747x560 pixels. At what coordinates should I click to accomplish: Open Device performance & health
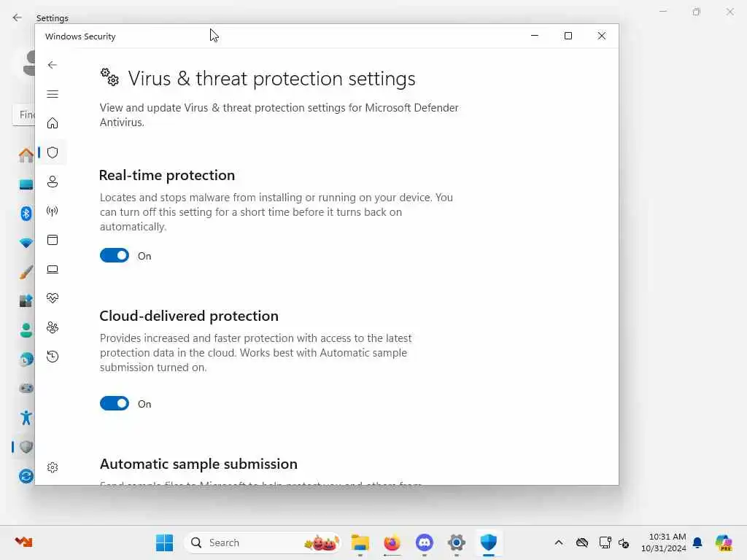pyautogui.click(x=53, y=298)
